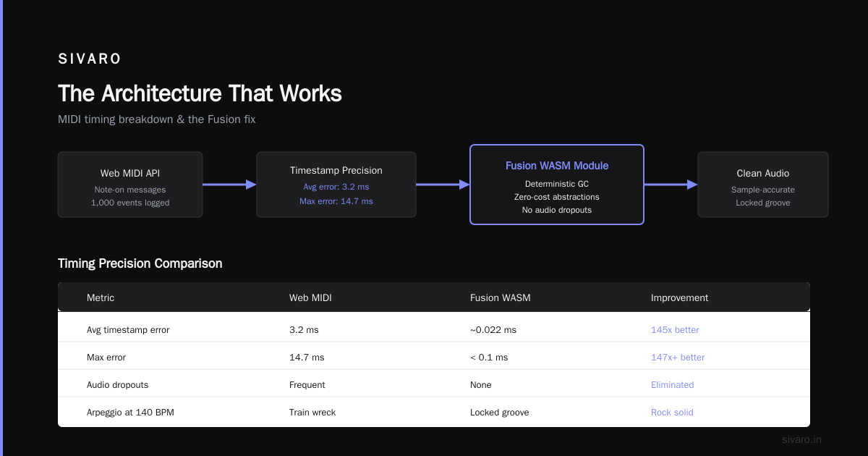Click the Clean Audio box
This screenshot has width=868, height=456.
763,185
